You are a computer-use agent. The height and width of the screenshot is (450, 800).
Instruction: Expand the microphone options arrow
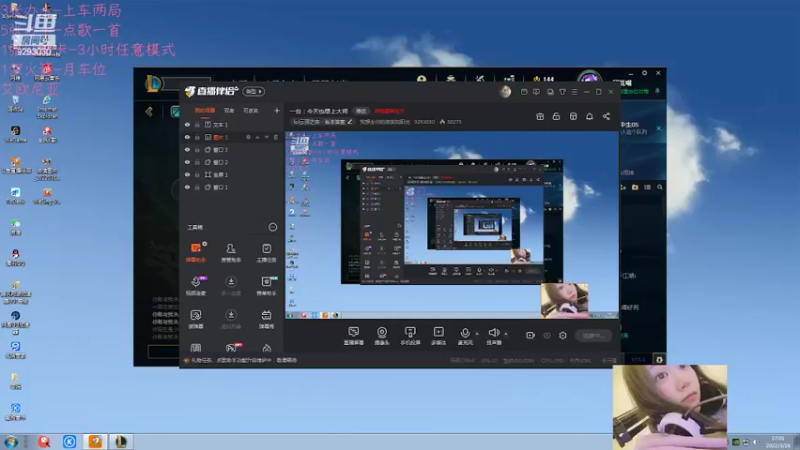click(477, 334)
